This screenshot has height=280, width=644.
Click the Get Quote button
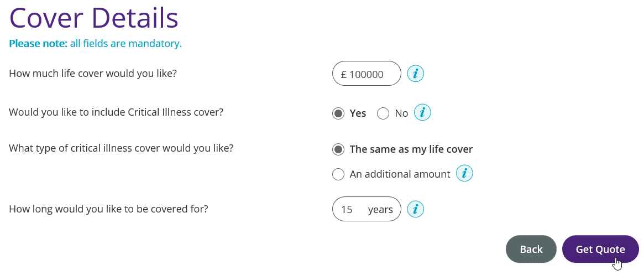click(x=600, y=249)
